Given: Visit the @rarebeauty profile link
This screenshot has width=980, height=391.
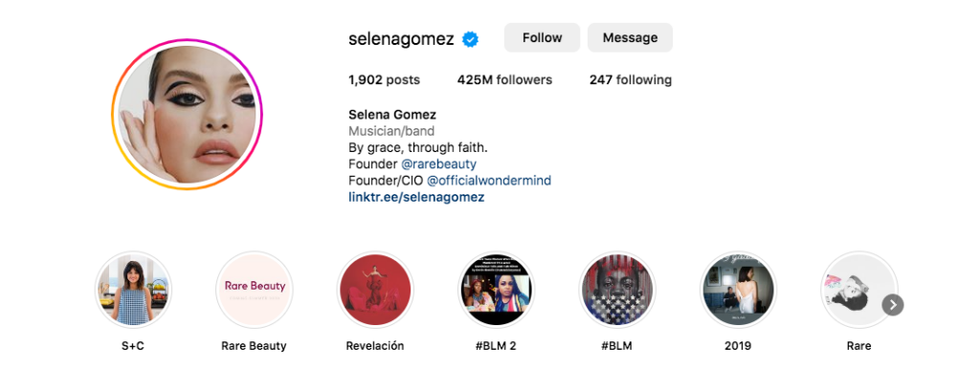Looking at the screenshot, I should click(438, 164).
